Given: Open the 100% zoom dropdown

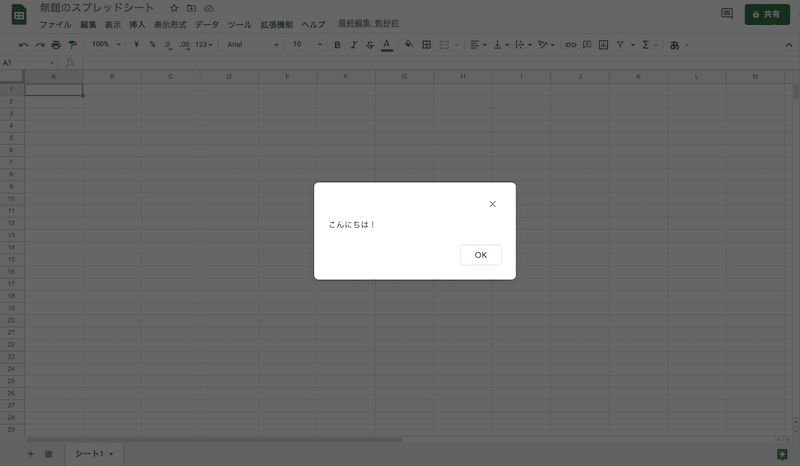Looking at the screenshot, I should (105, 45).
